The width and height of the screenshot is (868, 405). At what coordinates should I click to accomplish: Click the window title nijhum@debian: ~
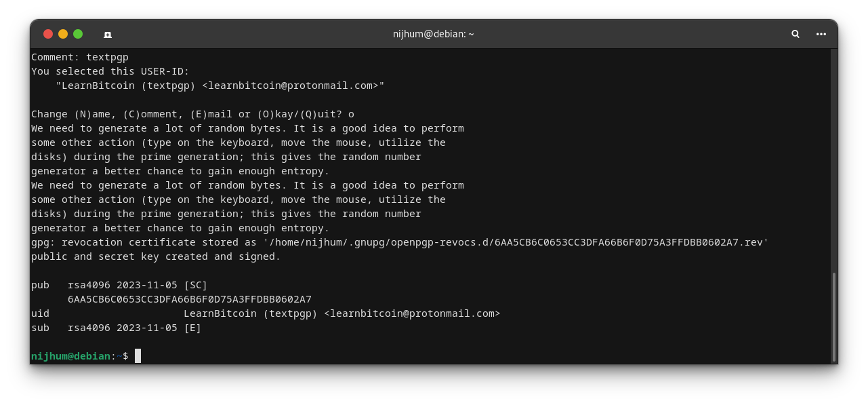(433, 34)
